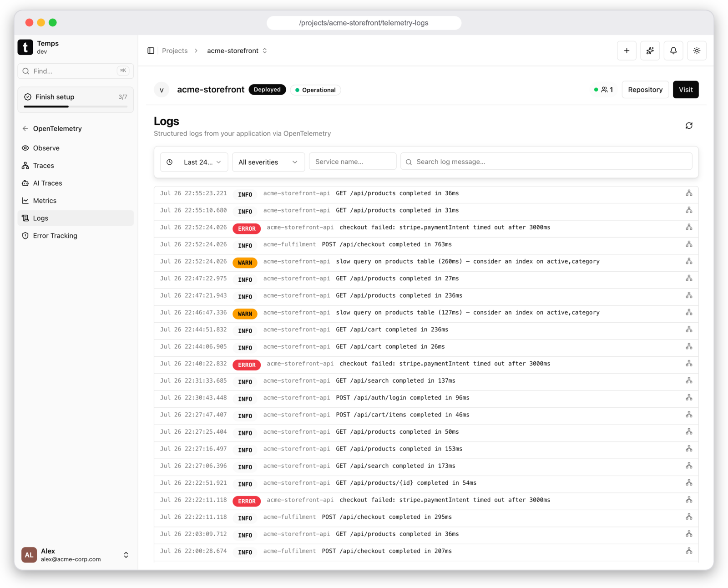
Task: Click the Operational status badge
Action: [x=315, y=90]
